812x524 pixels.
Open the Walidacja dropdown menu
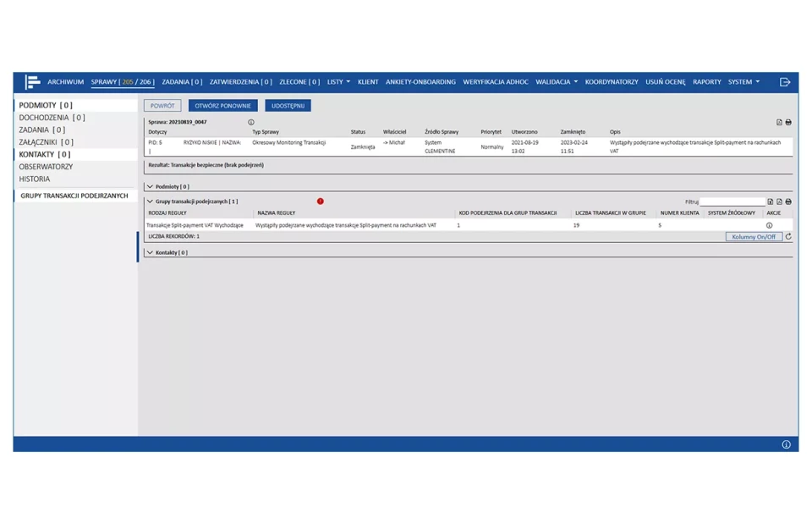point(557,82)
